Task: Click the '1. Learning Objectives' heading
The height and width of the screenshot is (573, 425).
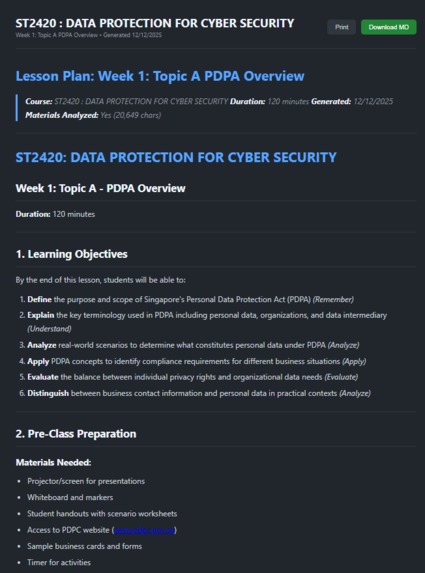Action: coord(72,254)
